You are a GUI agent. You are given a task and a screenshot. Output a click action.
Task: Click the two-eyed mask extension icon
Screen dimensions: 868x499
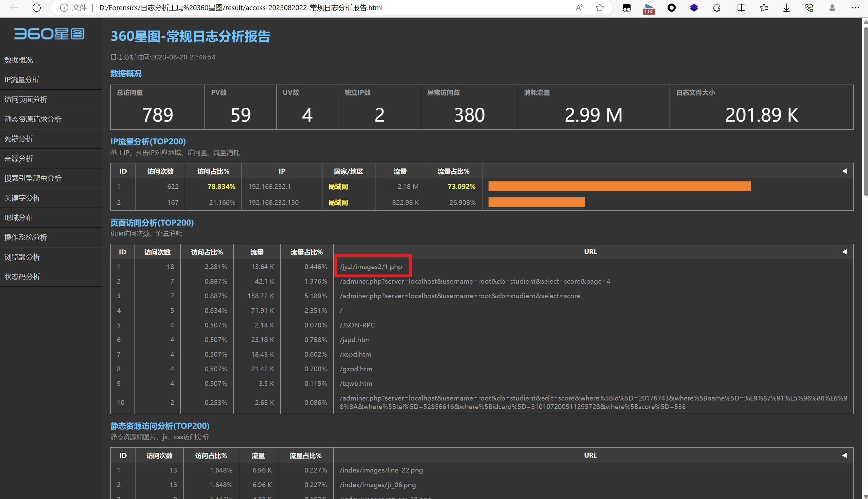[x=626, y=7]
